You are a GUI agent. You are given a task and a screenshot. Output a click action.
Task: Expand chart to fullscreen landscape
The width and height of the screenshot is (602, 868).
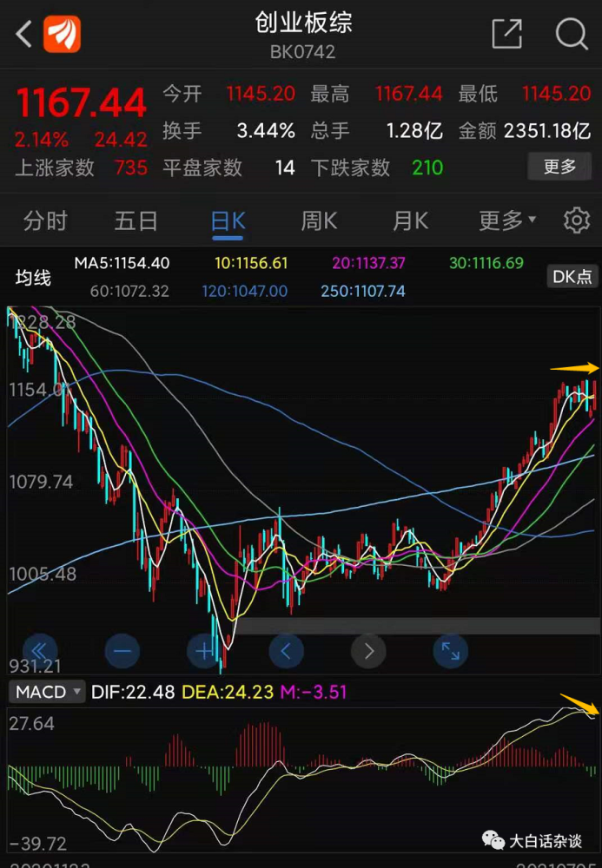click(450, 651)
